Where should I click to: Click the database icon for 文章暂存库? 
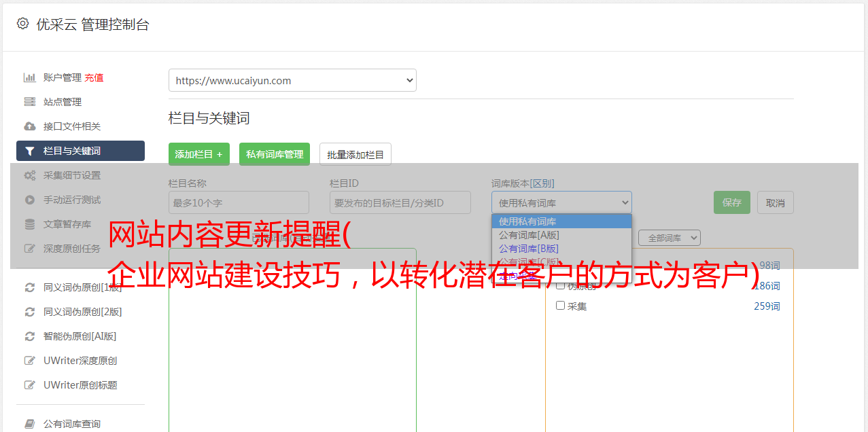pos(29,224)
